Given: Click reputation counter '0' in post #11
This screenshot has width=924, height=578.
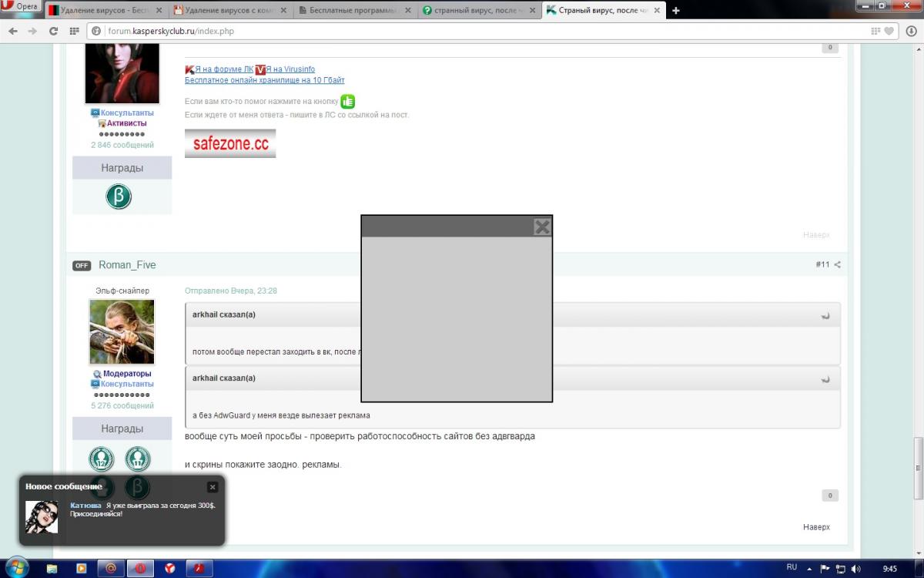Looking at the screenshot, I should pyautogui.click(x=829, y=496).
